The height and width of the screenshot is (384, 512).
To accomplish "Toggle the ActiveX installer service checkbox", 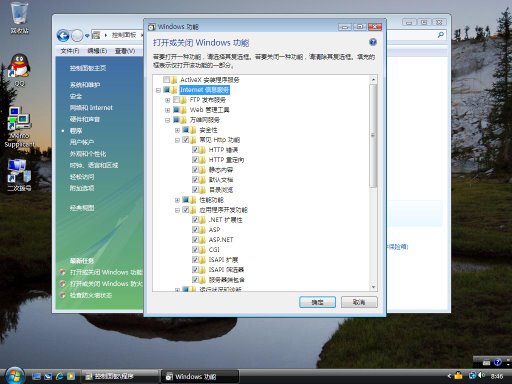I will pos(167,80).
